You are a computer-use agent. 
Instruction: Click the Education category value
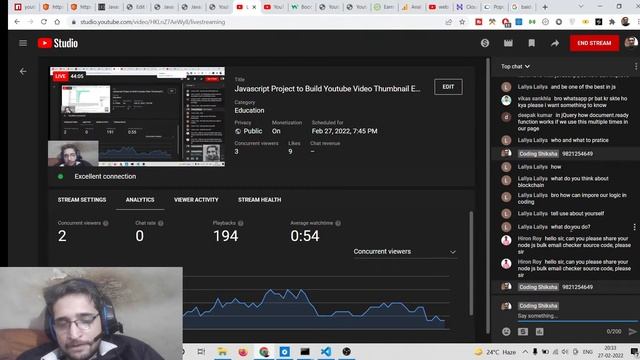tap(249, 110)
